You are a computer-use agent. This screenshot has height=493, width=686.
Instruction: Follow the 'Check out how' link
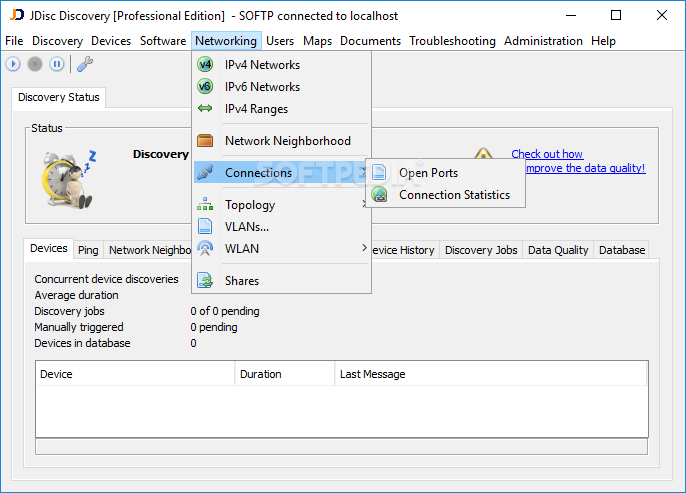547,154
